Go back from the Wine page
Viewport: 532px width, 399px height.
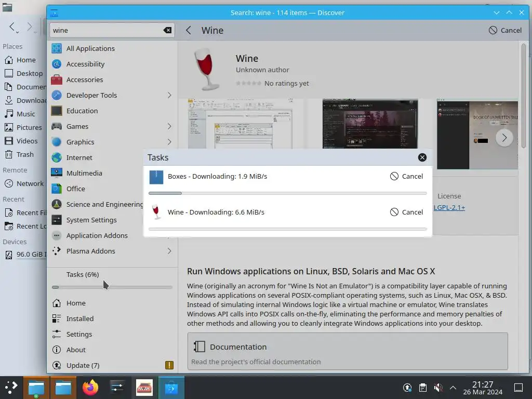coord(189,30)
